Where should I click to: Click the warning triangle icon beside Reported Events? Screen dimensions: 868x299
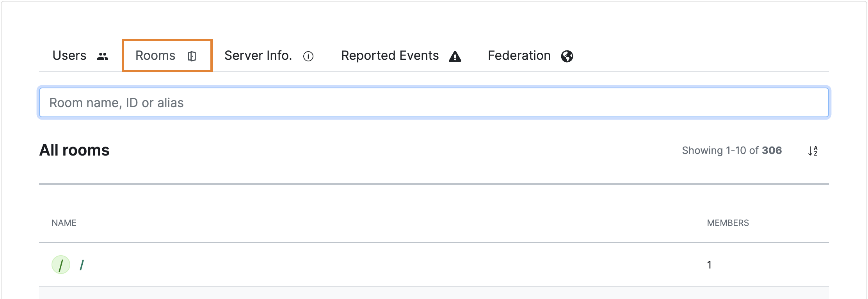pos(455,57)
